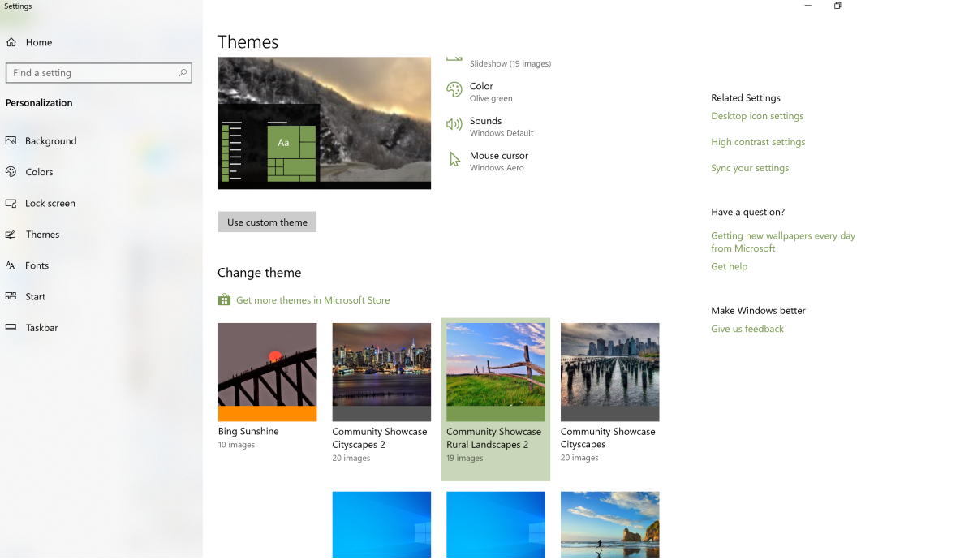Click the Lock screen sidebar icon

click(x=11, y=204)
